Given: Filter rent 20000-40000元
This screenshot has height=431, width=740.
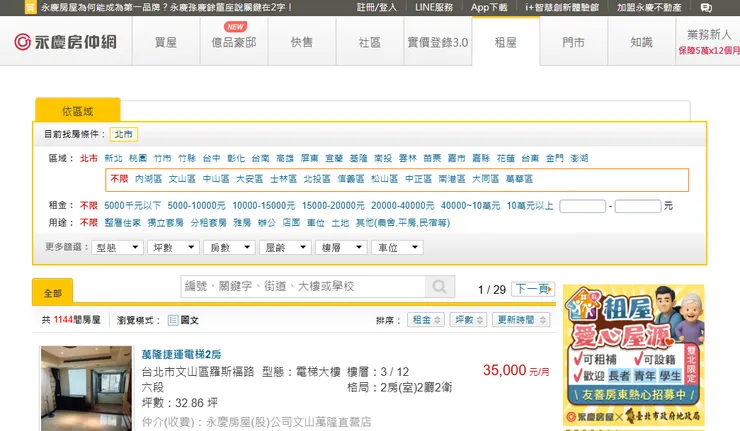Looking at the screenshot, I should (403, 206).
